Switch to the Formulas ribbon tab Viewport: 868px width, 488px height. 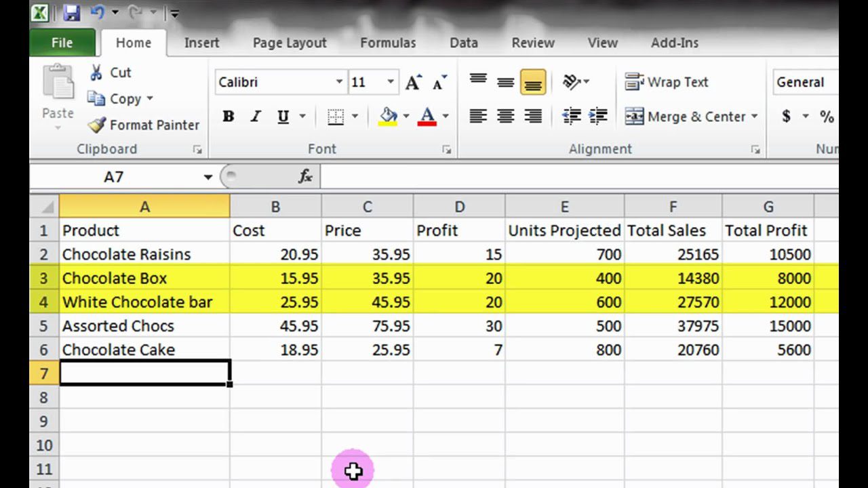(x=387, y=42)
